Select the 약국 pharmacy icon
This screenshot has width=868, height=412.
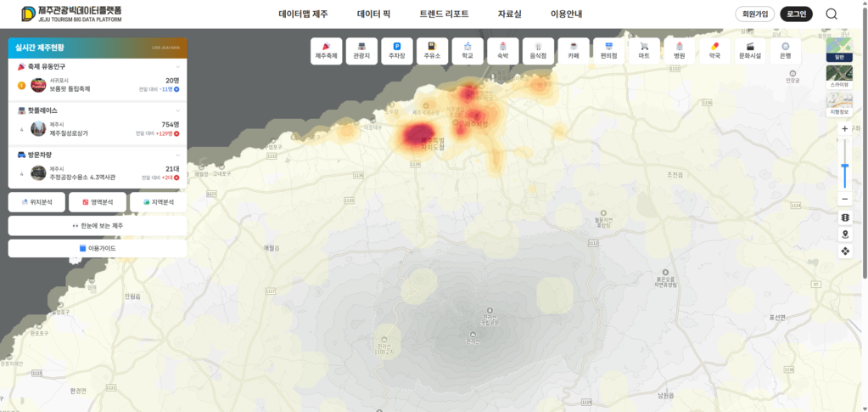tap(714, 51)
